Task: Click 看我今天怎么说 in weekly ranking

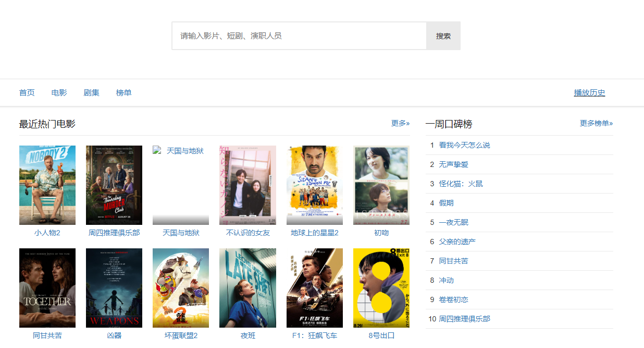Action: (x=464, y=145)
